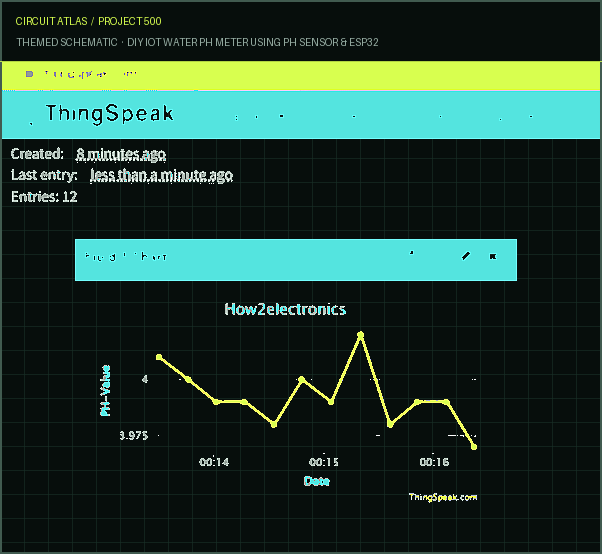Click the 00:14 time axis label
Screen dimensions: 602x554
pyautogui.click(x=214, y=462)
